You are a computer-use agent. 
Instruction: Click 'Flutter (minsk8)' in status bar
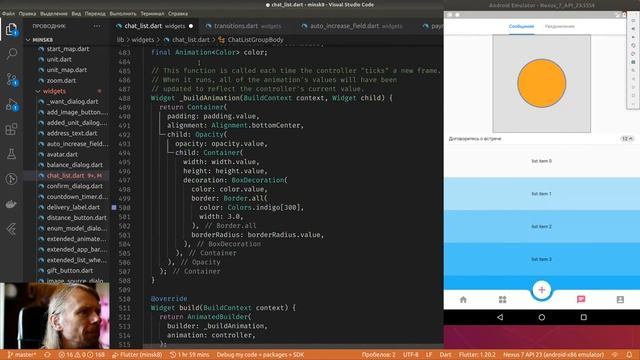(137, 355)
